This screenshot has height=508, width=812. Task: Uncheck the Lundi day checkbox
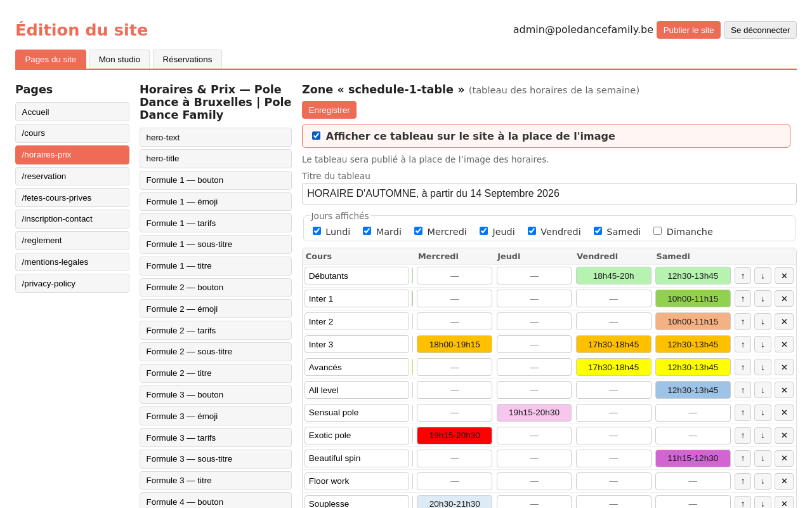317,231
